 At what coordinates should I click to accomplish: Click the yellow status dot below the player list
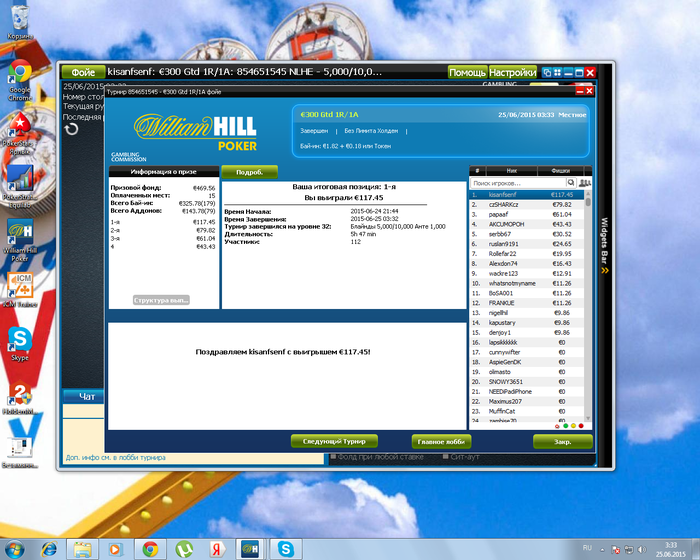[x=573, y=426]
